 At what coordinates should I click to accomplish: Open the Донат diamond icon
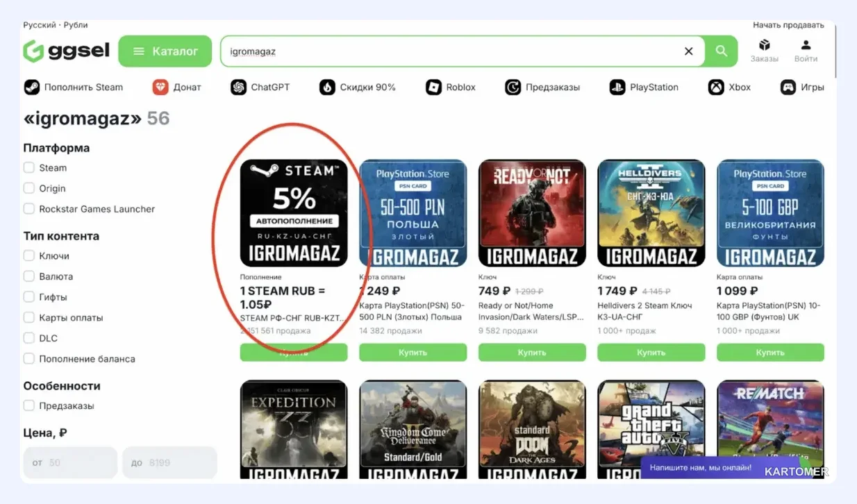tap(160, 87)
